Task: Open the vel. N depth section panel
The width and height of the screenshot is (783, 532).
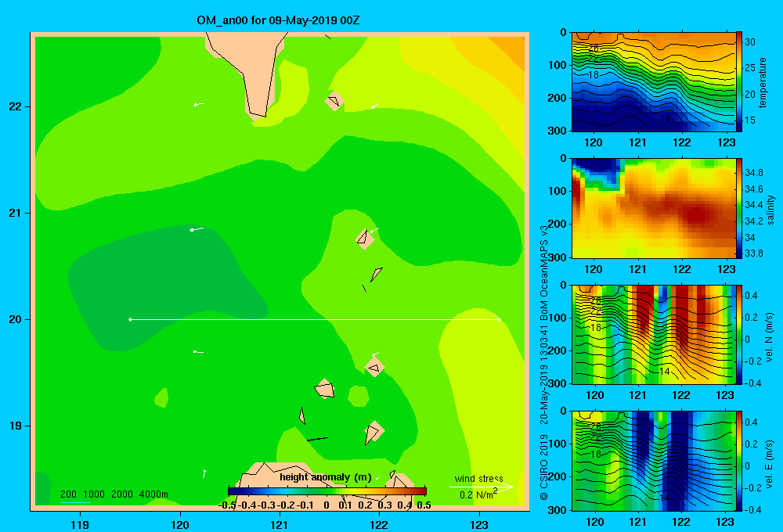Action: tap(653, 334)
